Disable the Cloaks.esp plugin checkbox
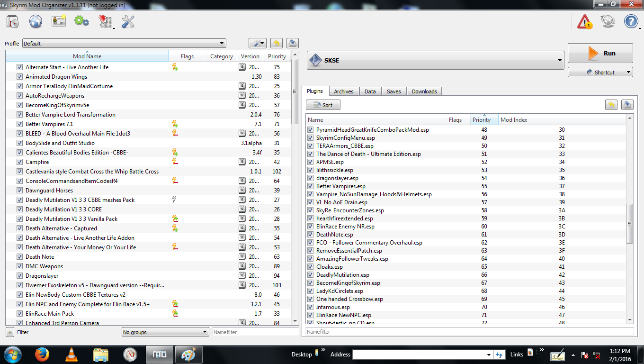644x364 pixels. click(311, 267)
